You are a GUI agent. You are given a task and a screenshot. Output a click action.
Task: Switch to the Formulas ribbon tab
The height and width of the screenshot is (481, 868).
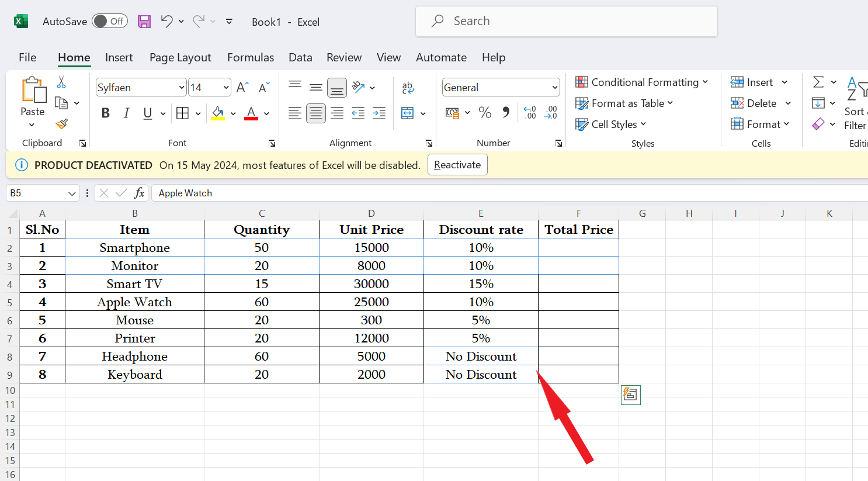[251, 57]
